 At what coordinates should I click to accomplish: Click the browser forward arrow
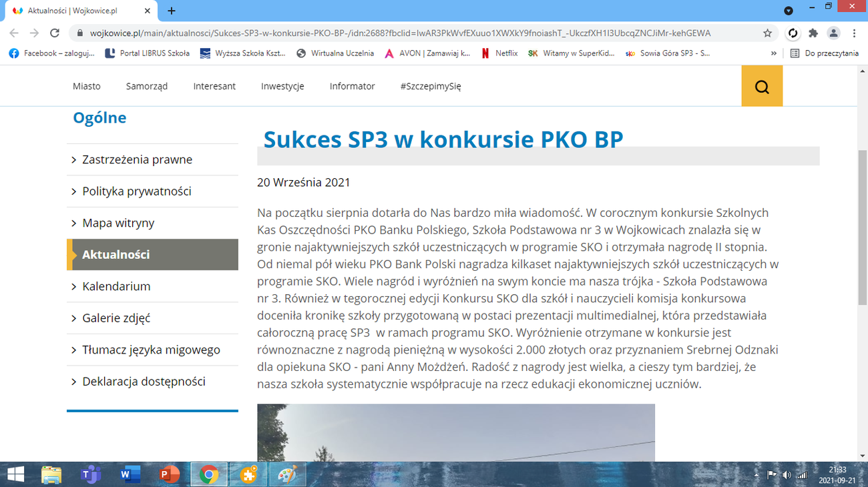pyautogui.click(x=35, y=33)
